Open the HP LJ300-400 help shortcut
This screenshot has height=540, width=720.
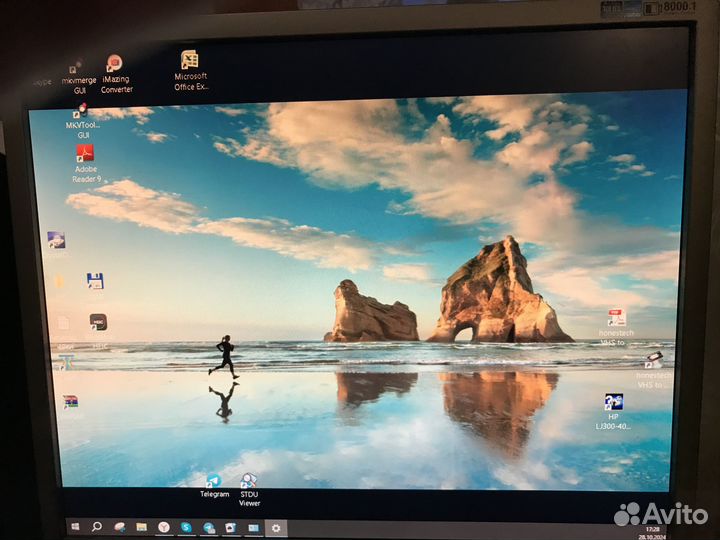coord(613,411)
